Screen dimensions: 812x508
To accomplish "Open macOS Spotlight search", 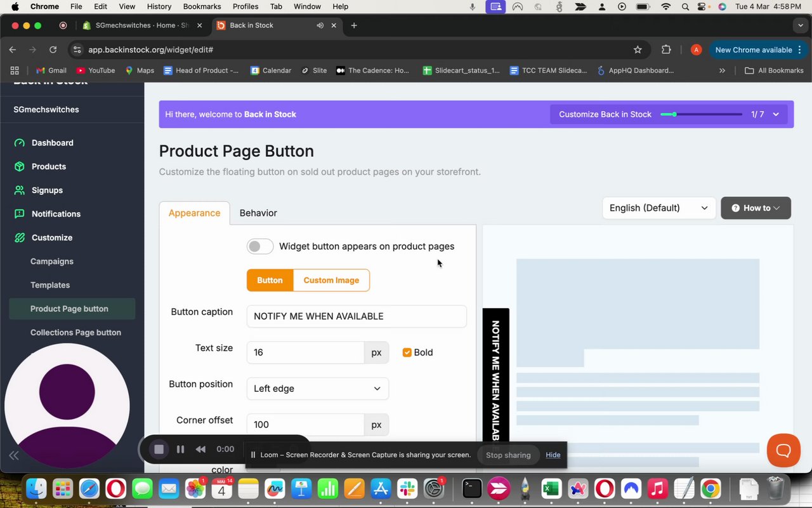I will pyautogui.click(x=685, y=6).
